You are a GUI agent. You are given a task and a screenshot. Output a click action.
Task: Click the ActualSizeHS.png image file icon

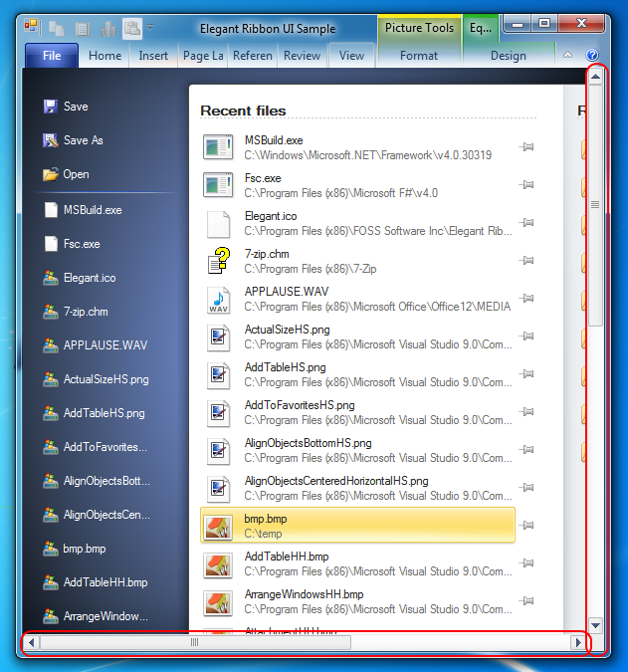(x=219, y=337)
